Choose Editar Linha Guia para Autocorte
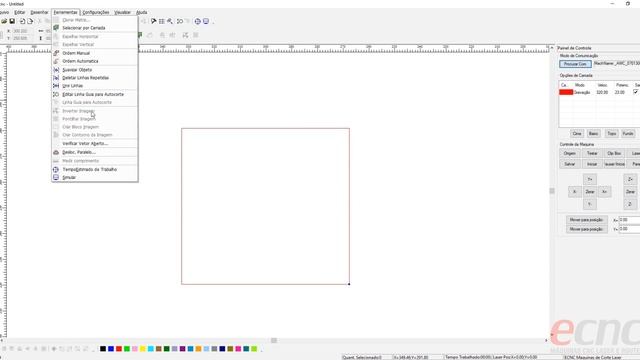 (95, 94)
